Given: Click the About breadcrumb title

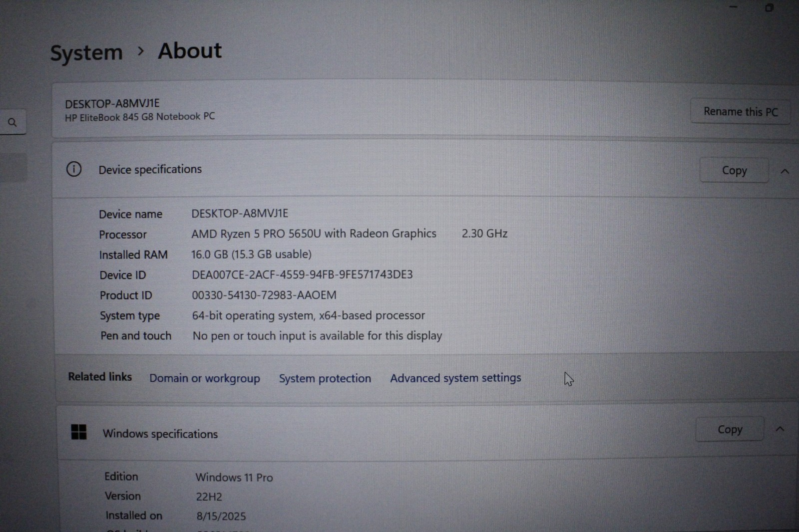Looking at the screenshot, I should [x=190, y=50].
